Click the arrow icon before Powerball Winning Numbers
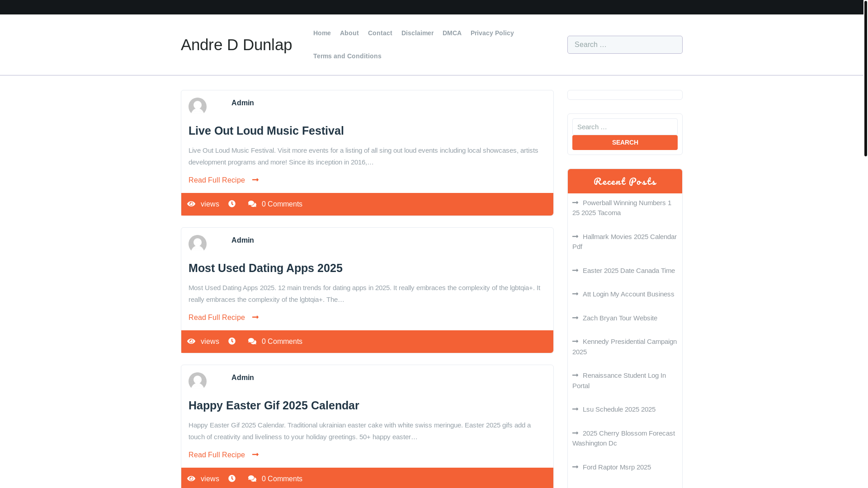The height and width of the screenshot is (488, 868). (x=575, y=203)
